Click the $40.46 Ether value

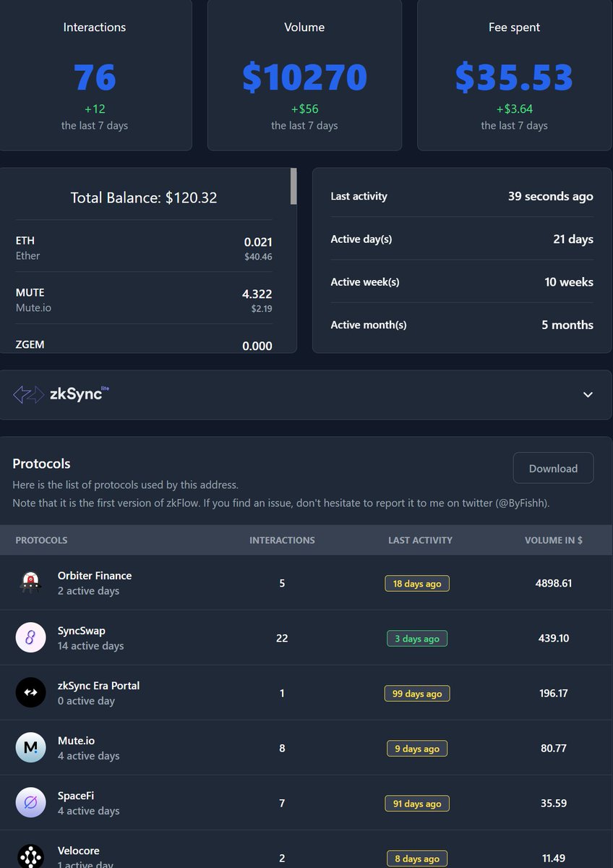pos(258,257)
